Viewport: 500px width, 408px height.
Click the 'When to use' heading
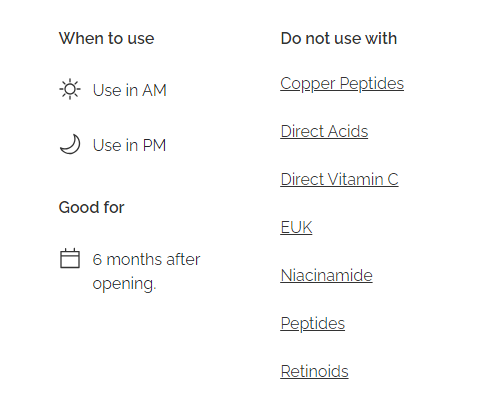point(107,38)
